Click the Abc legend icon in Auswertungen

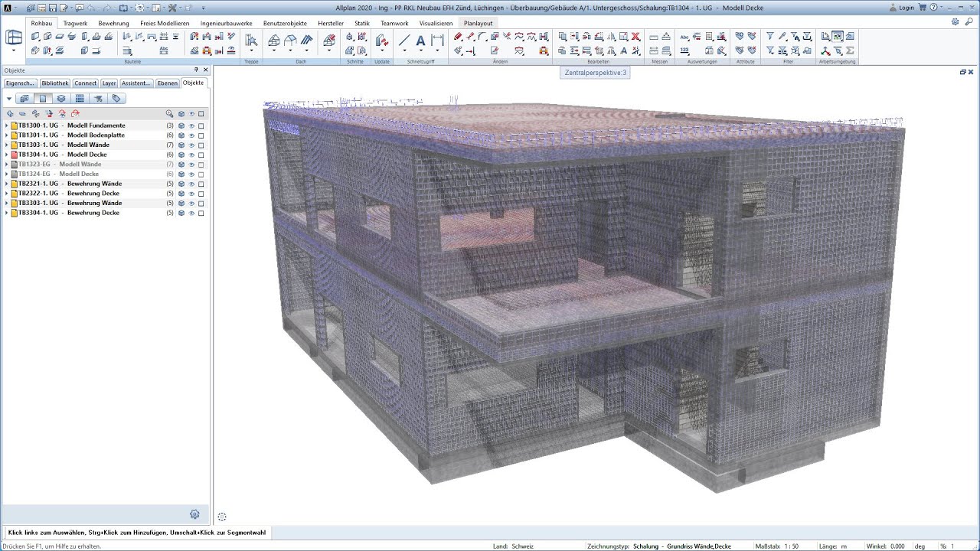click(x=684, y=37)
